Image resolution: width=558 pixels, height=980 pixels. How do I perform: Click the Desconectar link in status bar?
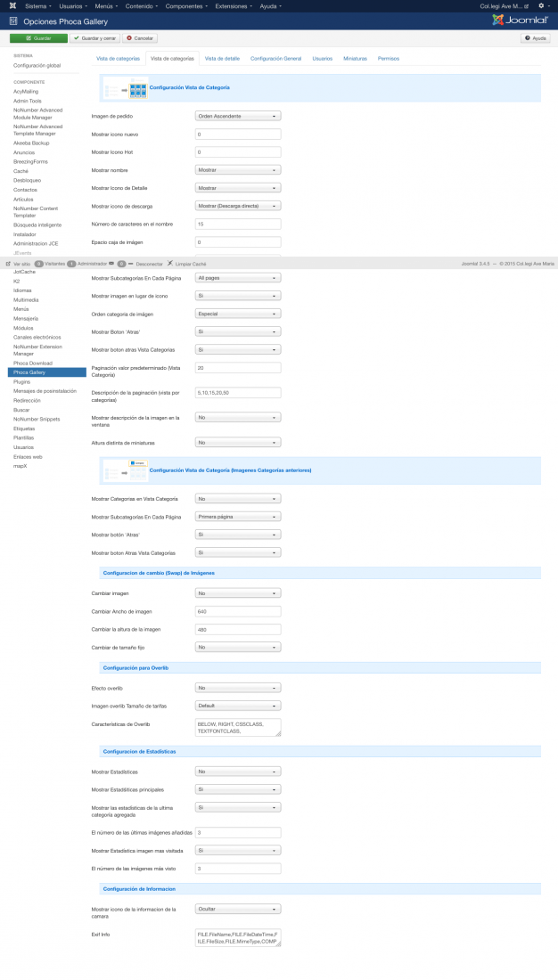coord(149,264)
